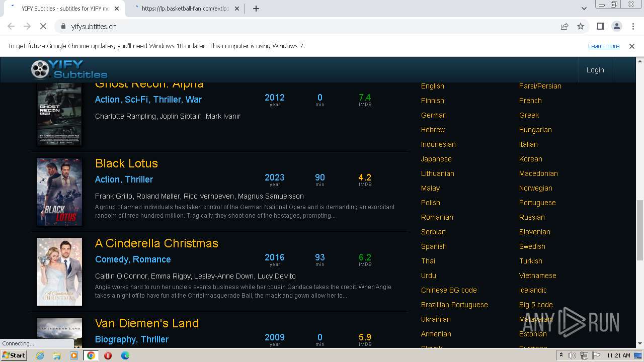Show hidden system tray icons

561,355
